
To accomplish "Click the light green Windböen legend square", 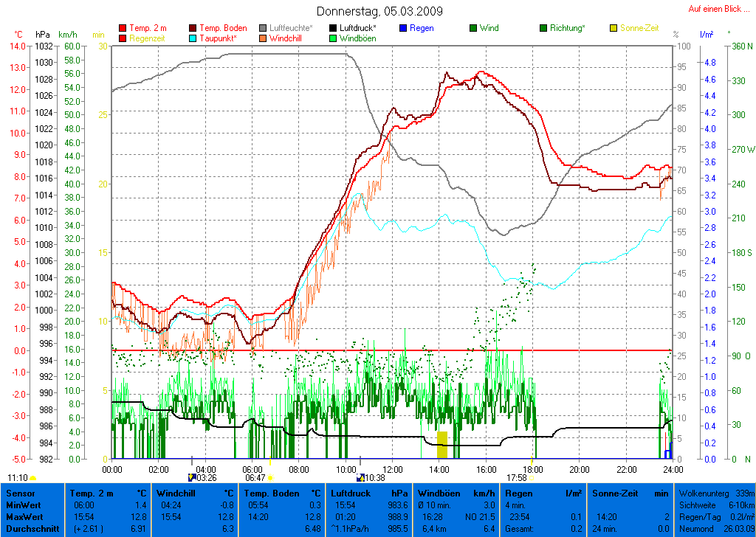I will click(x=333, y=38).
